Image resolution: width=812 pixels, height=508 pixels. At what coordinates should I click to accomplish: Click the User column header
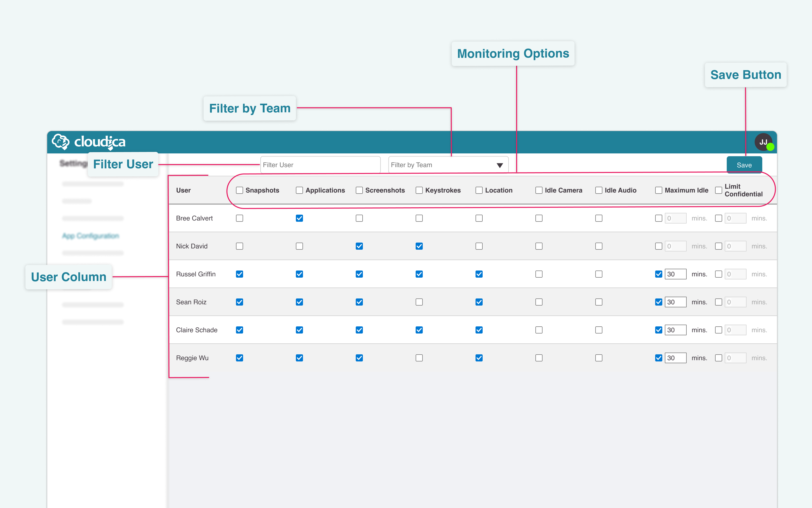[x=183, y=190]
